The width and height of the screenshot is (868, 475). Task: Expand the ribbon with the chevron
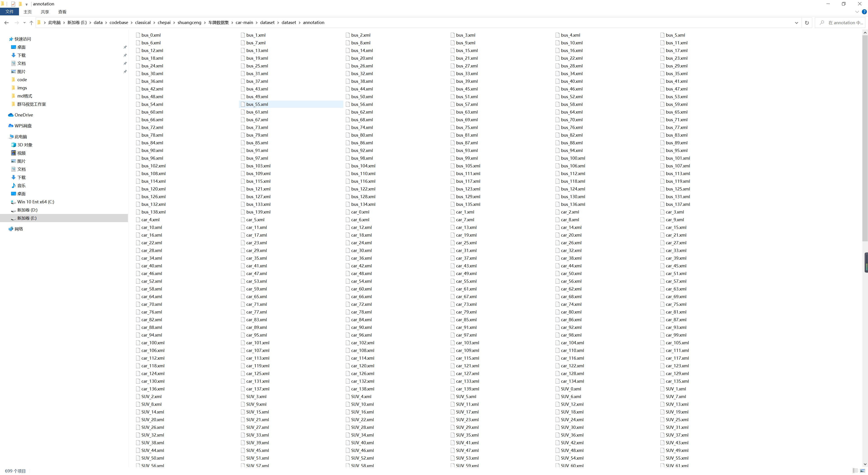(x=857, y=12)
